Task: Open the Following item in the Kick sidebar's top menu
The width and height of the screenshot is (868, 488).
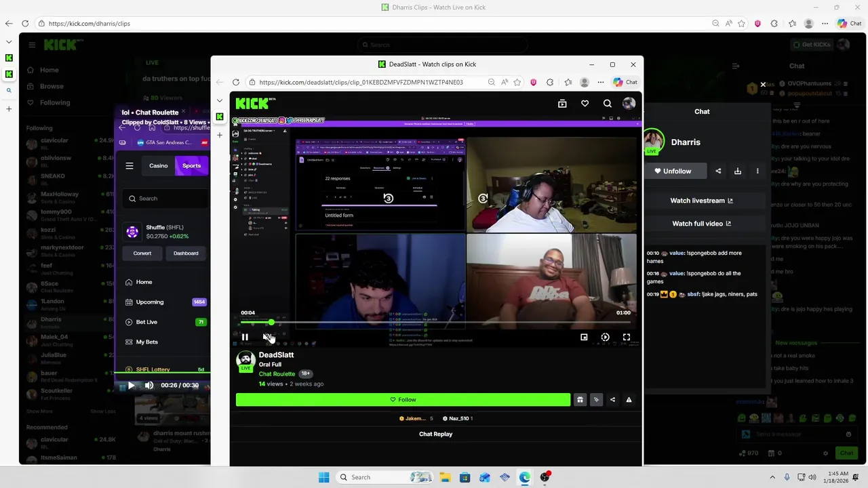Action: [54, 102]
